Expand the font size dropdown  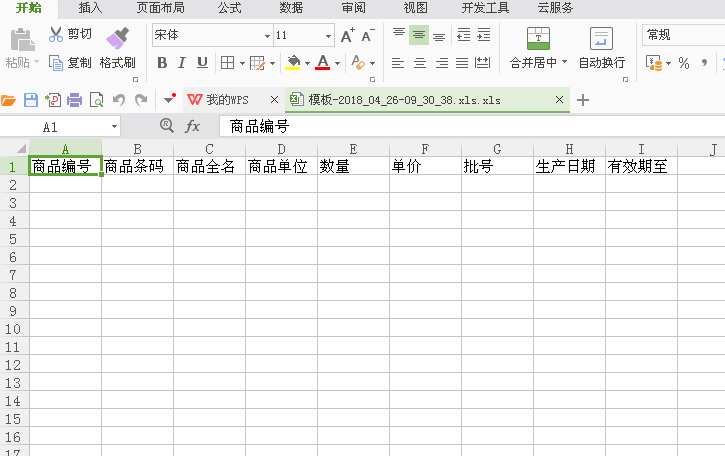(x=329, y=35)
